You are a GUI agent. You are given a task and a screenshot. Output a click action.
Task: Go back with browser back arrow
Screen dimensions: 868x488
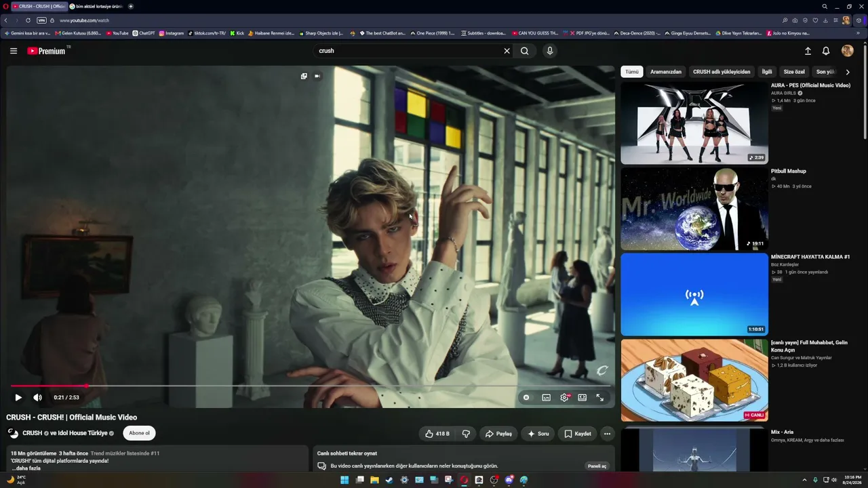[x=6, y=20]
